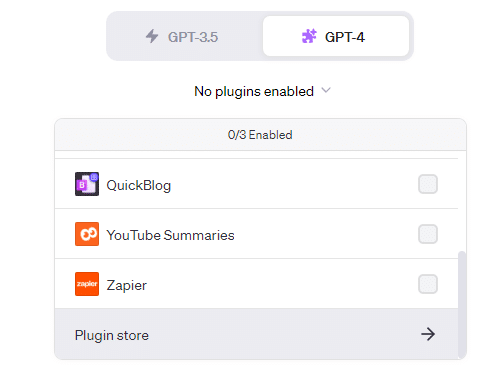Switch to the GPT-3.5 model tab
The width and height of the screenshot is (501, 392).
point(185,36)
